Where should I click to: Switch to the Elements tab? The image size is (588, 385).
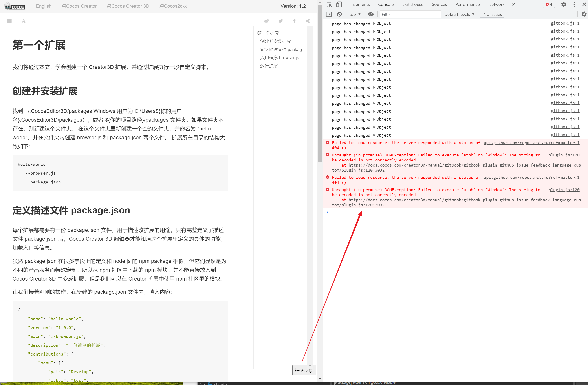(x=361, y=4)
